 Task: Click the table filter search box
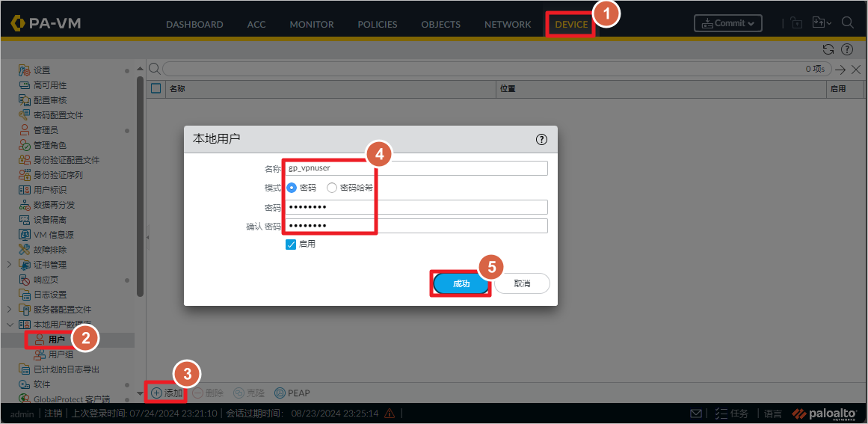(497, 70)
